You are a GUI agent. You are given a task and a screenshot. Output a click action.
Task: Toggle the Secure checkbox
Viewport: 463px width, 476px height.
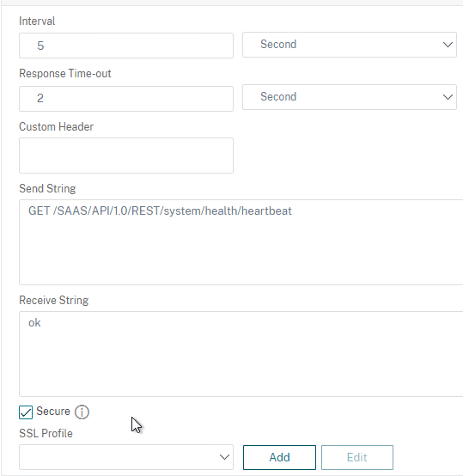26,412
